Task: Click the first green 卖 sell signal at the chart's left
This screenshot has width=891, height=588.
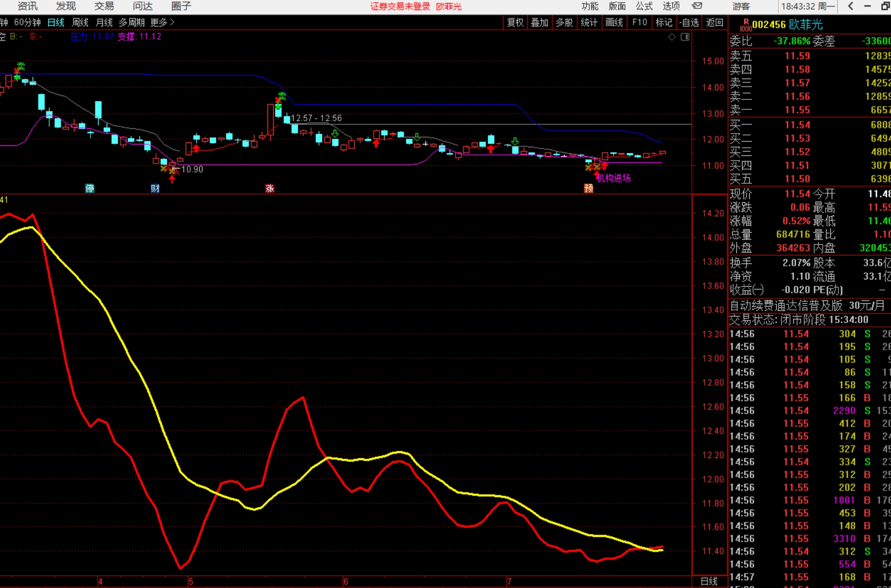Action: click(x=20, y=66)
